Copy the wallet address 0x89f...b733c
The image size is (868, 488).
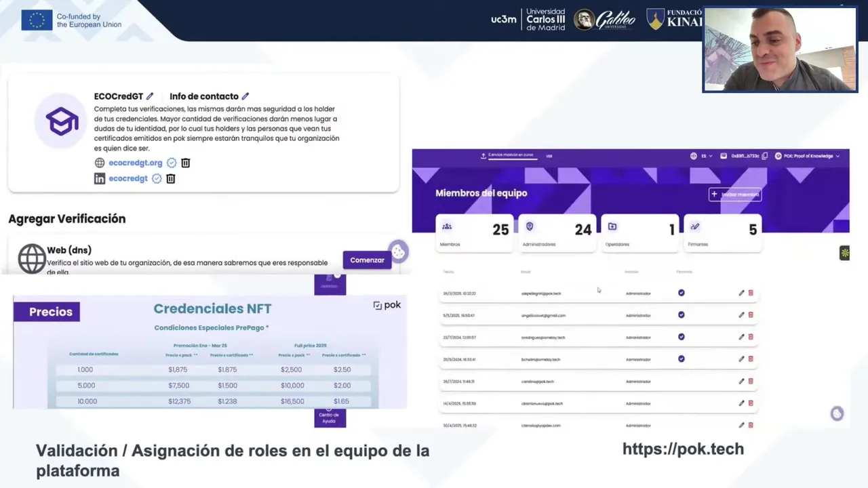click(x=765, y=156)
